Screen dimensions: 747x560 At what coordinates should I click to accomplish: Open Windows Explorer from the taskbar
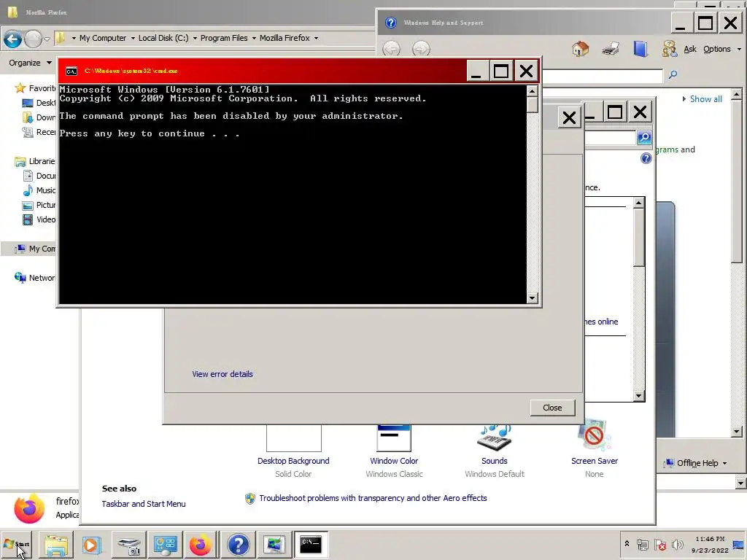(56, 544)
